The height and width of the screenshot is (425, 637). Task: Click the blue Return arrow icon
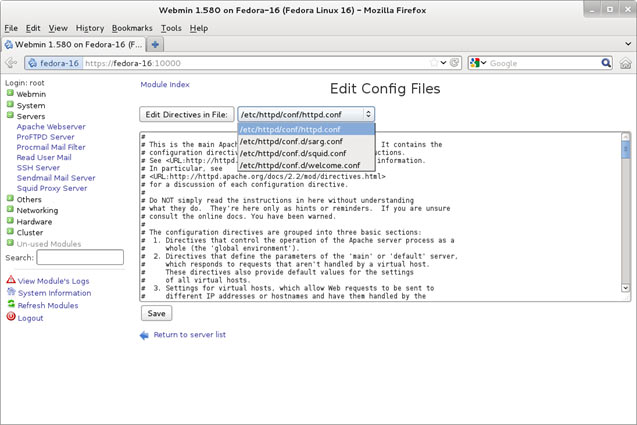[x=144, y=335]
